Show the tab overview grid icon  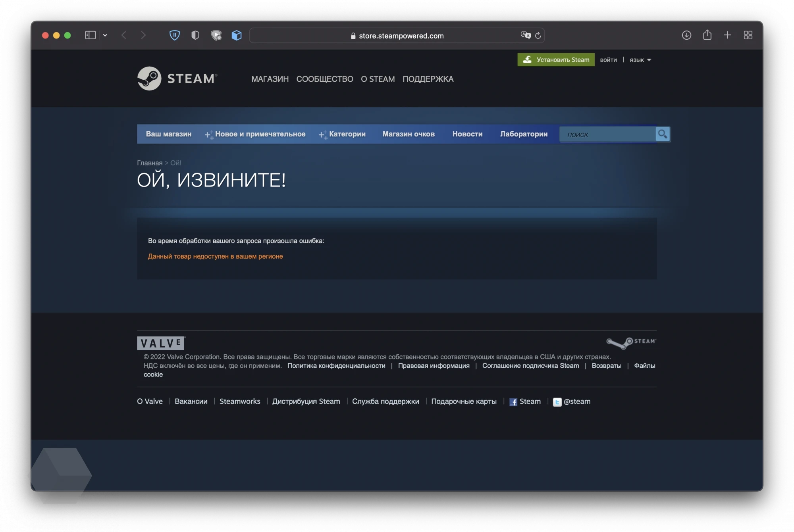coord(748,35)
